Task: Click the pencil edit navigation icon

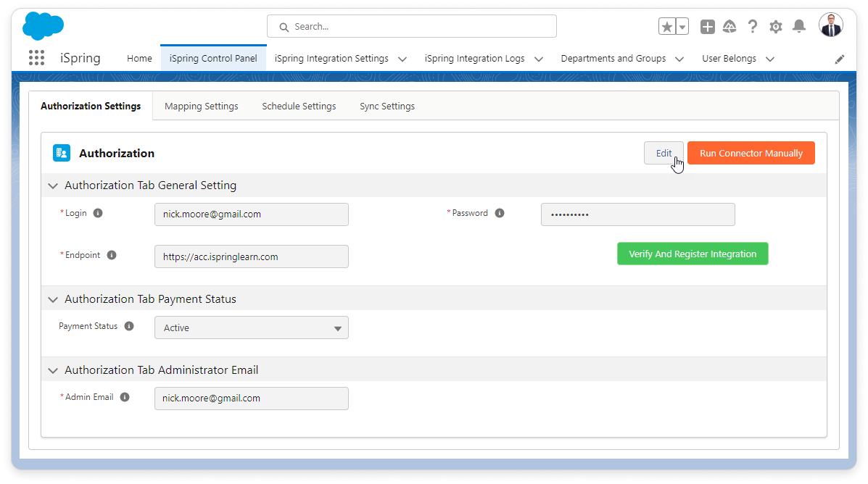Action: (840, 59)
